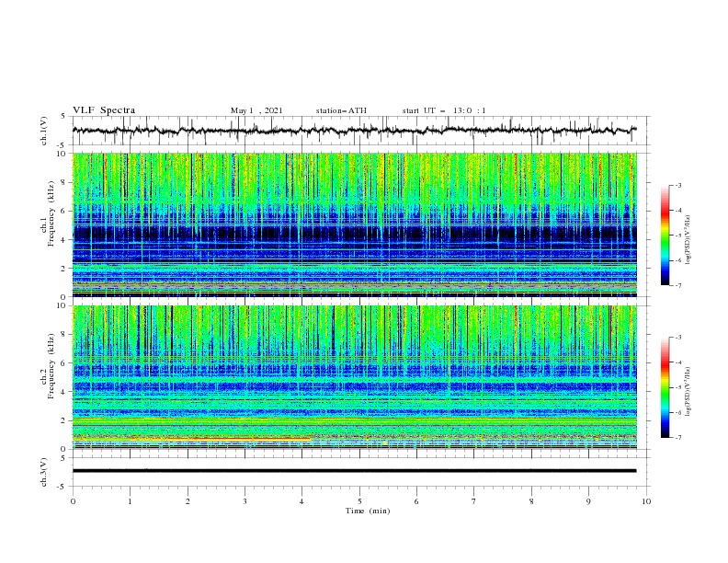Click the ch.1 "Frequency (kHz)" axis label
This screenshot has width=728, height=563.
coord(51,214)
